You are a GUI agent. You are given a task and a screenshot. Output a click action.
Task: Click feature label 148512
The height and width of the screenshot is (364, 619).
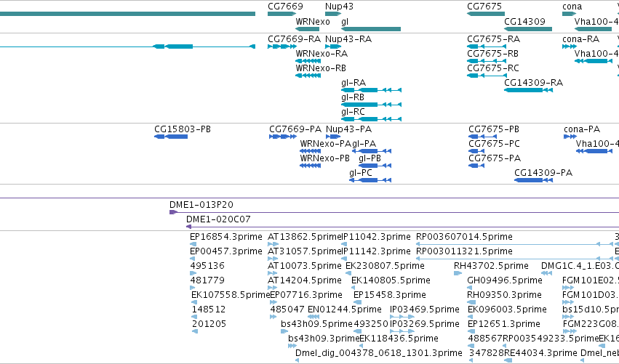pos(209,310)
